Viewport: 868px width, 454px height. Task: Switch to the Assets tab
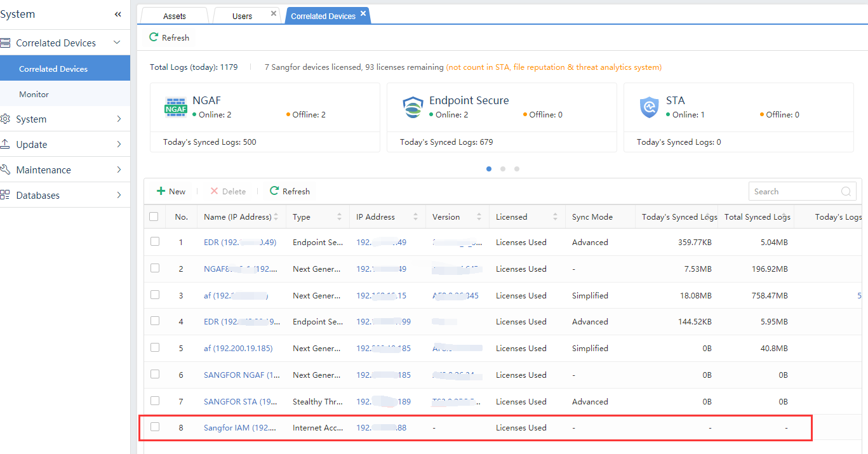[175, 17]
